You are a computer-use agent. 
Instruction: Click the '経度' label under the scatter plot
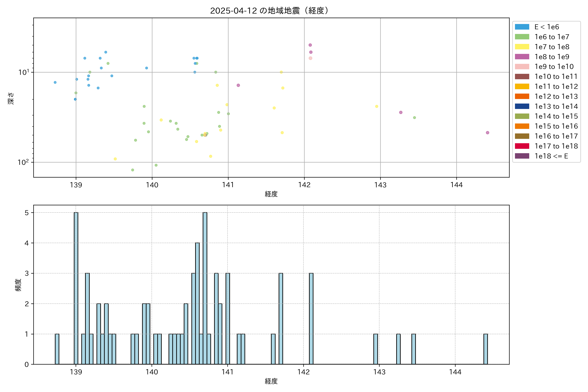pyautogui.click(x=271, y=194)
